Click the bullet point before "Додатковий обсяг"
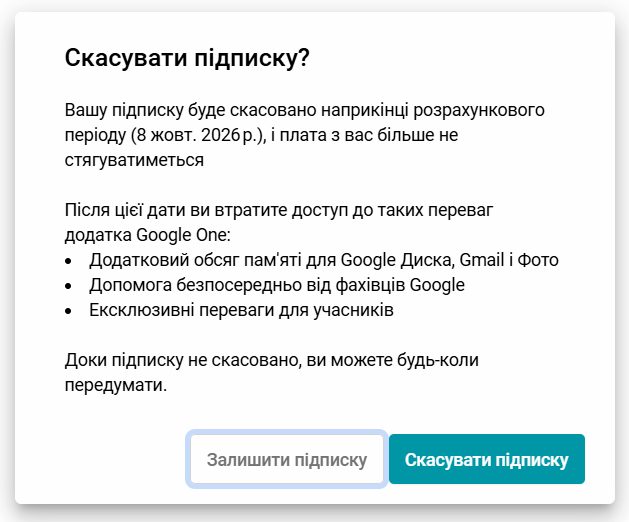 [68, 261]
